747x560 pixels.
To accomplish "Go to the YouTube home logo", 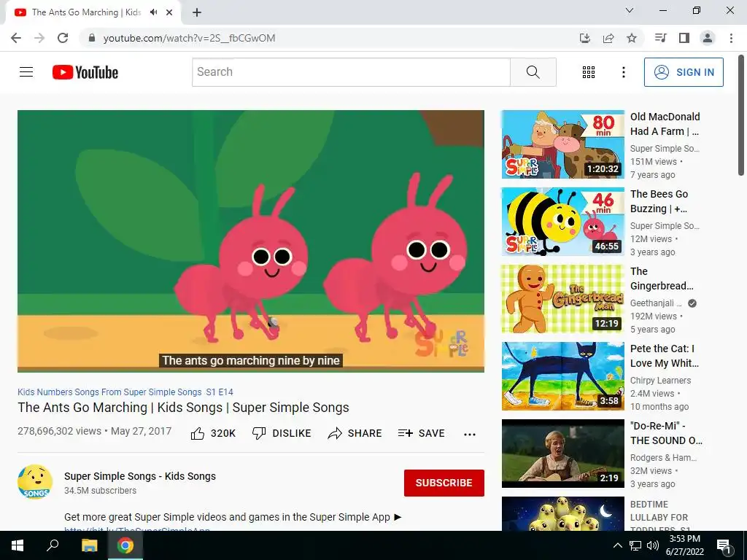I will tap(85, 72).
